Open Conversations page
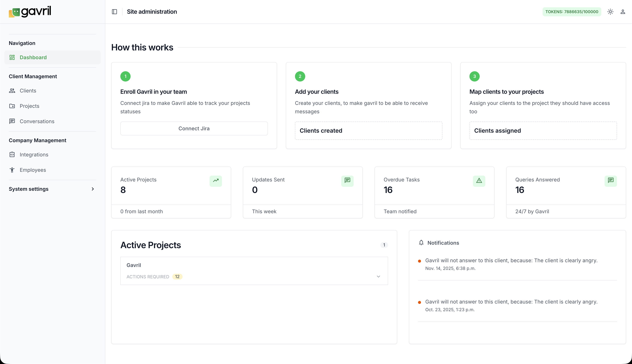 point(37,121)
